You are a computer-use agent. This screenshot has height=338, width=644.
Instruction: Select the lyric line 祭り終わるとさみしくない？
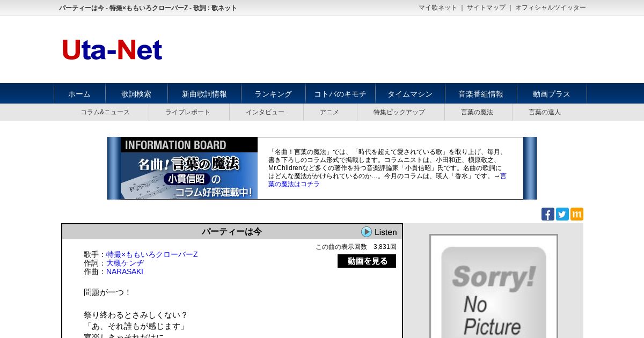[x=136, y=315]
